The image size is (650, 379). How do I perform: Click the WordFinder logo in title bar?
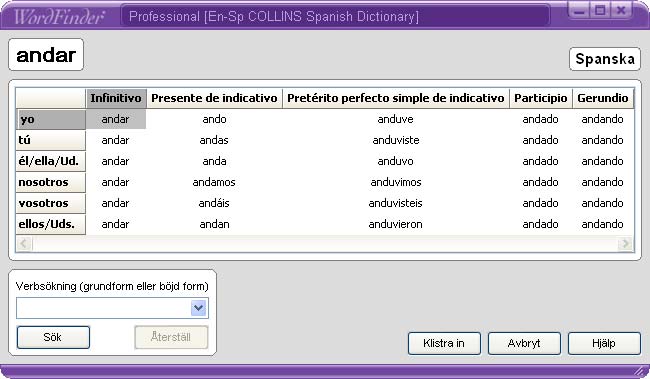coord(58,17)
